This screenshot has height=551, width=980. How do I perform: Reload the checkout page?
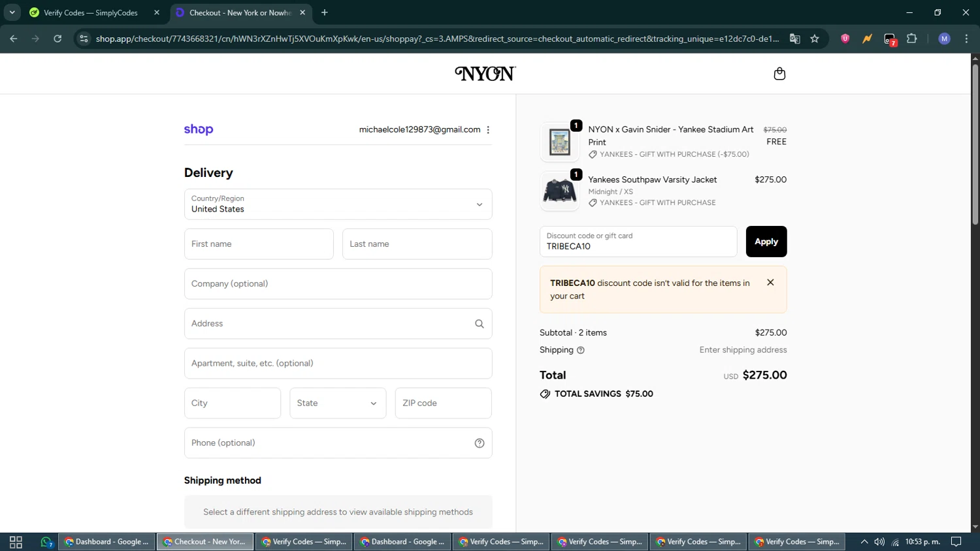click(57, 39)
